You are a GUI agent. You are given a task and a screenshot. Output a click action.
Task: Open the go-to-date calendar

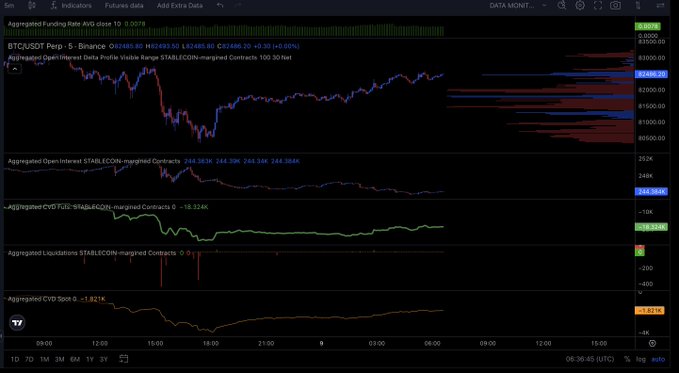tap(124, 359)
